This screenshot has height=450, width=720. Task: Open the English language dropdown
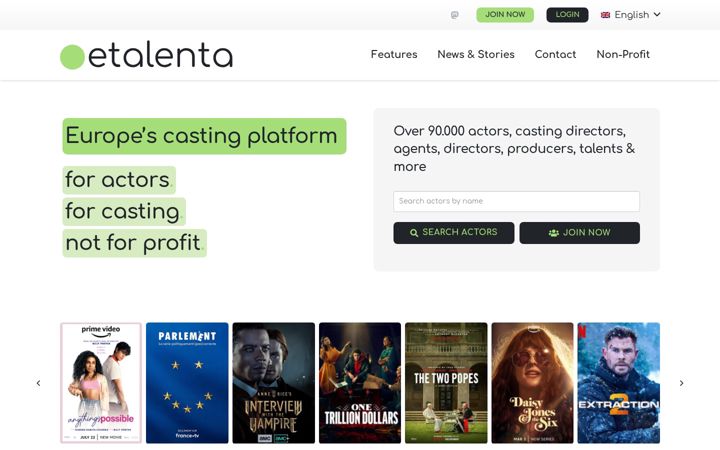(631, 15)
